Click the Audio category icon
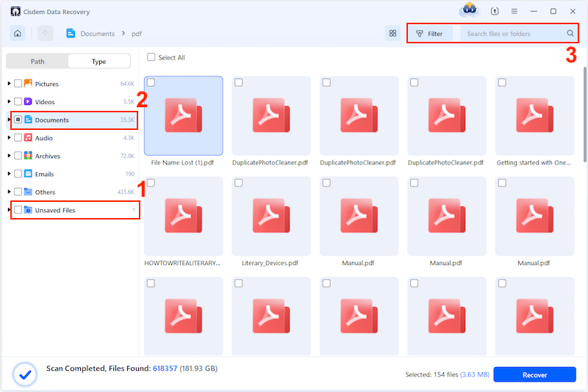Viewport: 588px width, 392px height. [x=28, y=137]
